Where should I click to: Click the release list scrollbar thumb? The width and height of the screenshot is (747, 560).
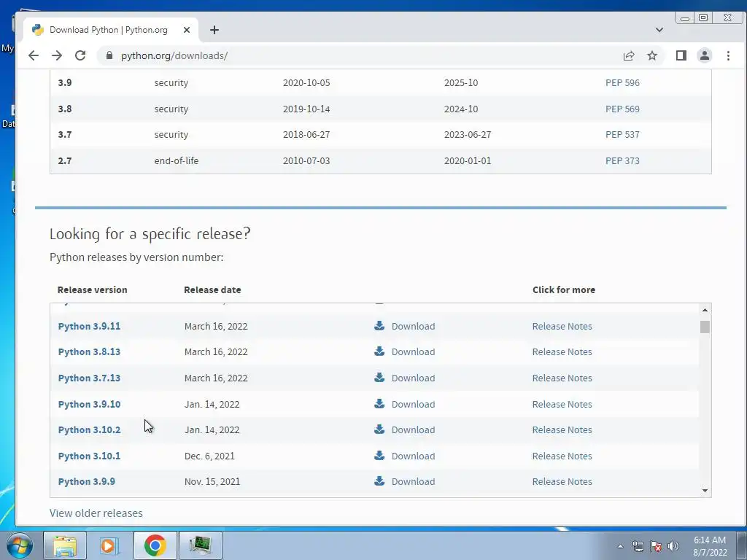705,327
